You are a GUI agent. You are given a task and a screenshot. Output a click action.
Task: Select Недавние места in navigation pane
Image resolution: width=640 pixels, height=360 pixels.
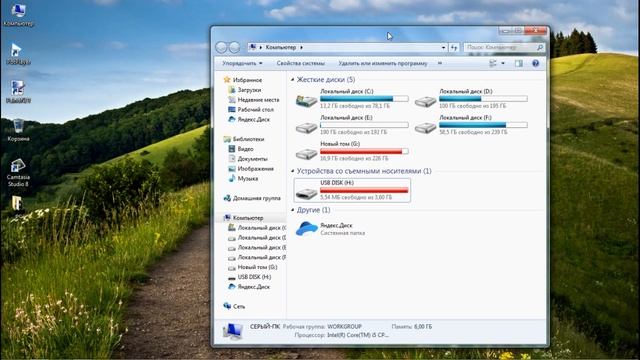tap(258, 100)
